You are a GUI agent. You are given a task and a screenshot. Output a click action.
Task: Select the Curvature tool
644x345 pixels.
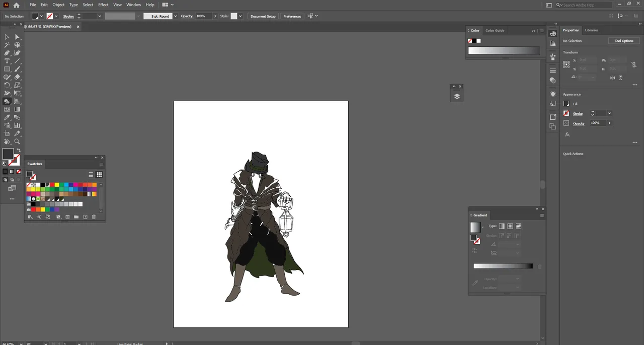click(17, 53)
